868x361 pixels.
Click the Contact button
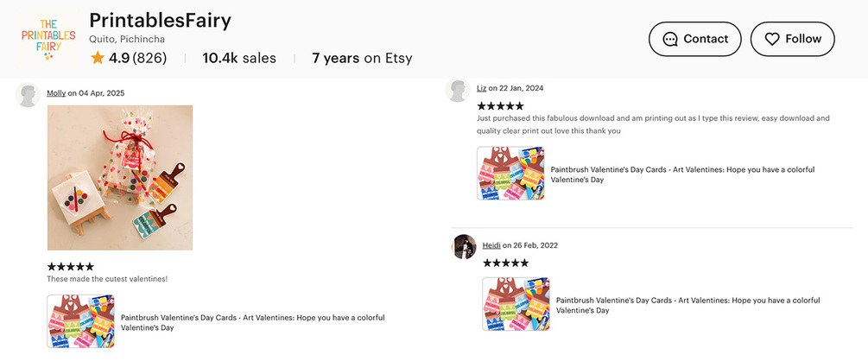click(x=695, y=39)
